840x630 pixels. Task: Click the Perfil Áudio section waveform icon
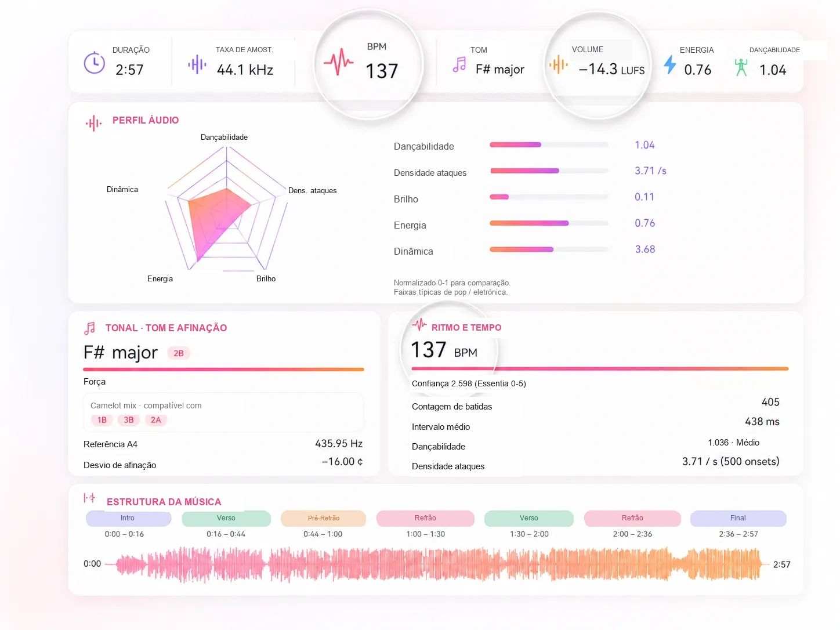(93, 123)
